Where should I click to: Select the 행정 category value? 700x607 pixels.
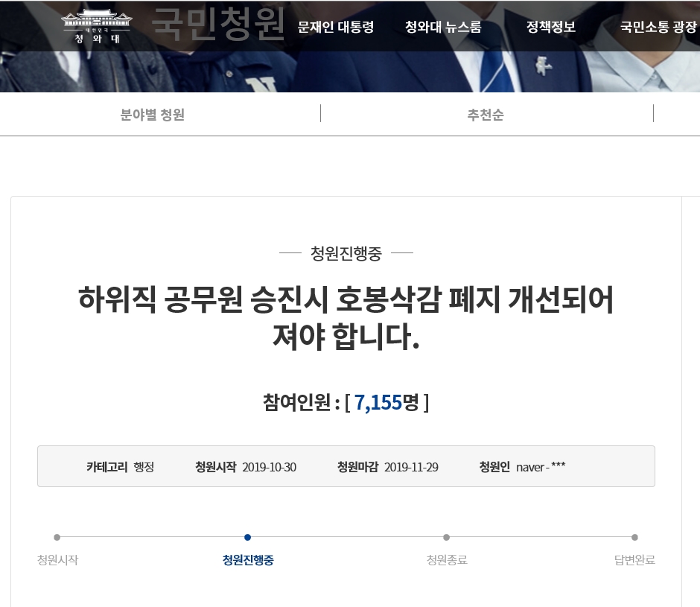point(144,467)
